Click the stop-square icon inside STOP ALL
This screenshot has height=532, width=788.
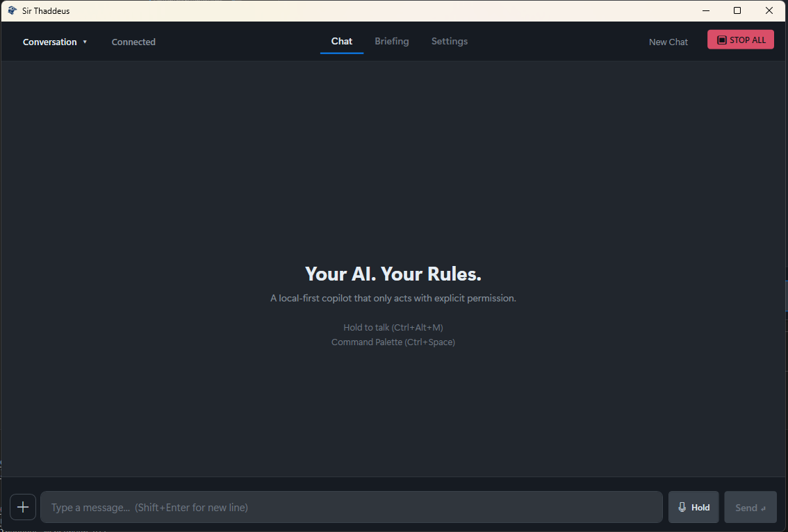723,39
